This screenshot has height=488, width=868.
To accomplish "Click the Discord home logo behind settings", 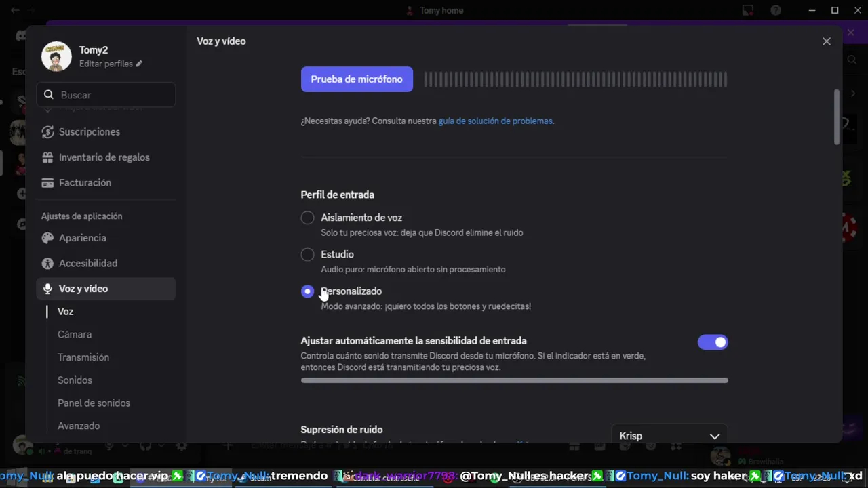I will 22,36.
